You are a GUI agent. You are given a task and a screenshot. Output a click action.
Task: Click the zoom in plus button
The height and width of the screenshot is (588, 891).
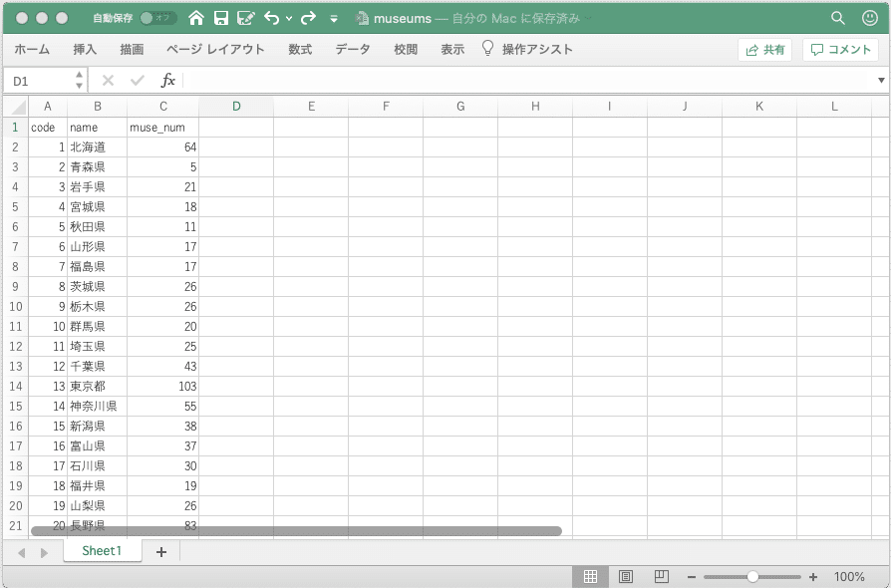point(813,577)
